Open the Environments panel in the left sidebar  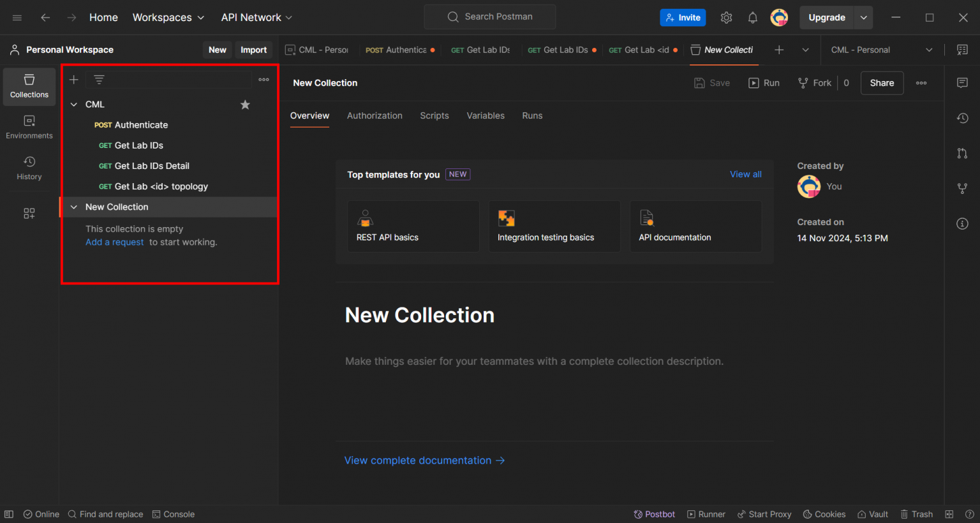point(29,127)
